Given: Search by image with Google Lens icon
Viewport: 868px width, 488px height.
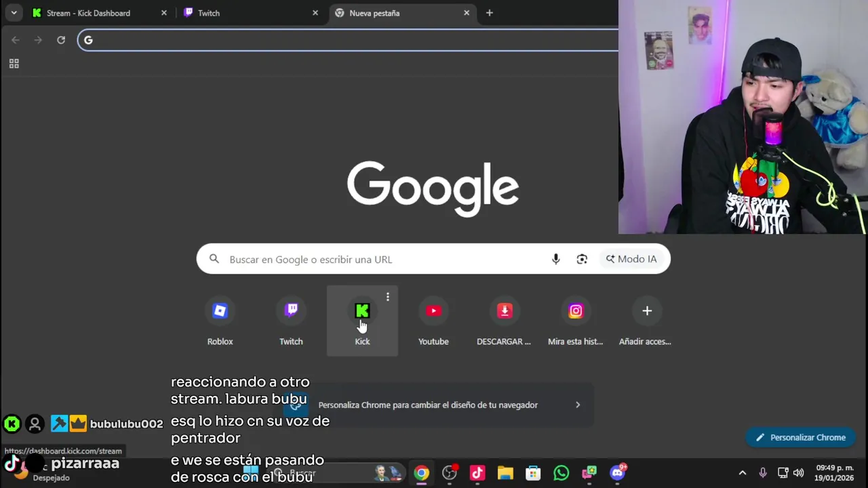Looking at the screenshot, I should 581,259.
